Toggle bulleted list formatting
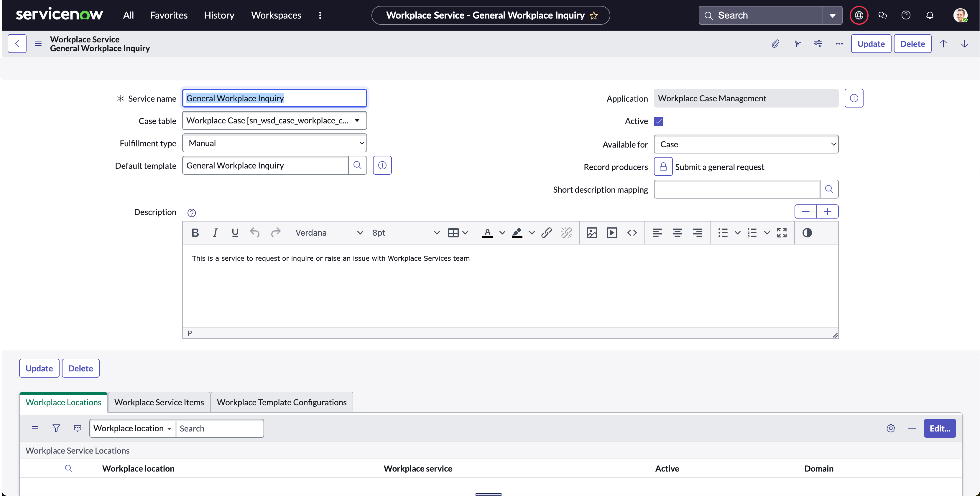The image size is (980, 496). click(723, 233)
